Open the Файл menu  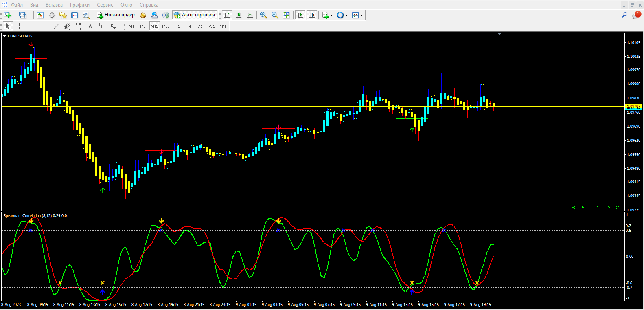(x=17, y=5)
